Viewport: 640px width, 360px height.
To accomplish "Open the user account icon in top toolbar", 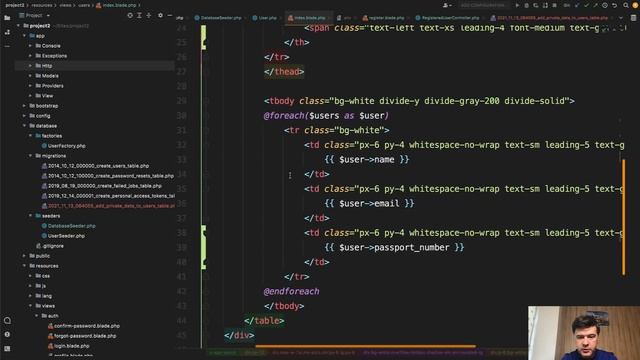I will click(x=447, y=5).
